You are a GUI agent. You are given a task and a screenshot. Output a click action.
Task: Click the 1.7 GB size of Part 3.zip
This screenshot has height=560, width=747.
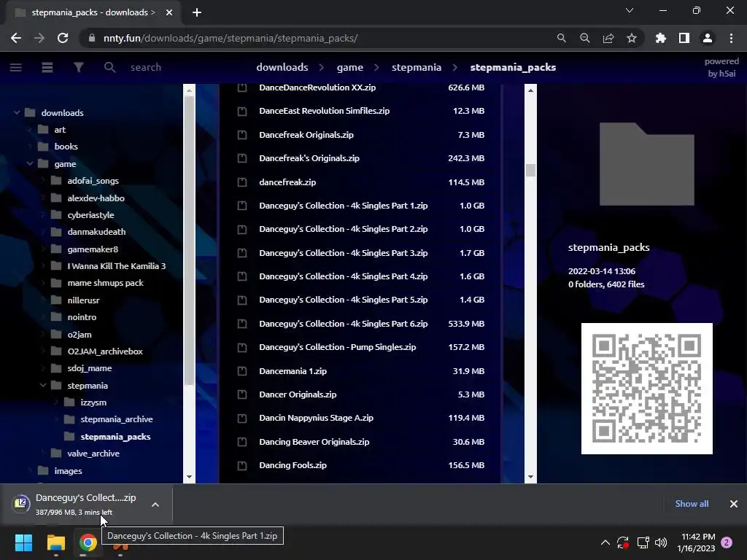click(472, 253)
